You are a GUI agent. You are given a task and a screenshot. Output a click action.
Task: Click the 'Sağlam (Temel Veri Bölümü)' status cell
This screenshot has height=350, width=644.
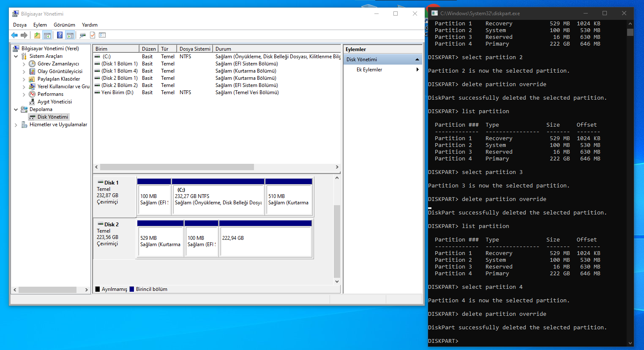point(247,92)
